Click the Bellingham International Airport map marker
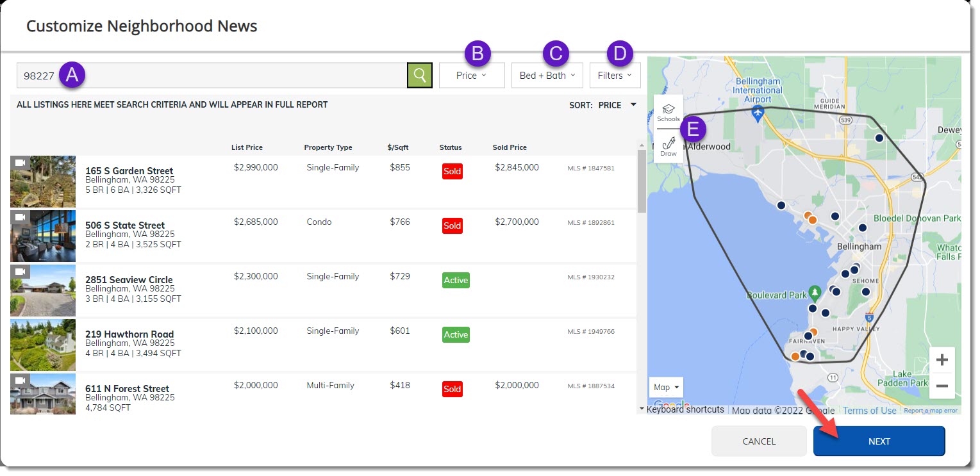This screenshot has height=476, width=980. (x=758, y=113)
